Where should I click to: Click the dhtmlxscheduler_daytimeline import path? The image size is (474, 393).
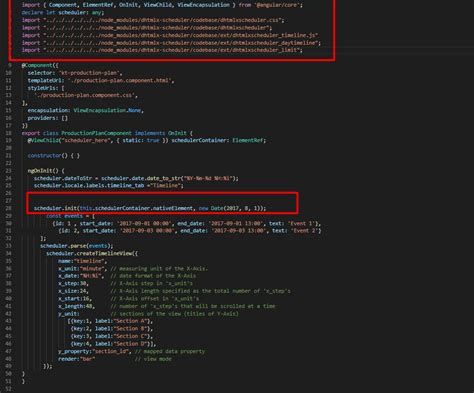[180, 43]
